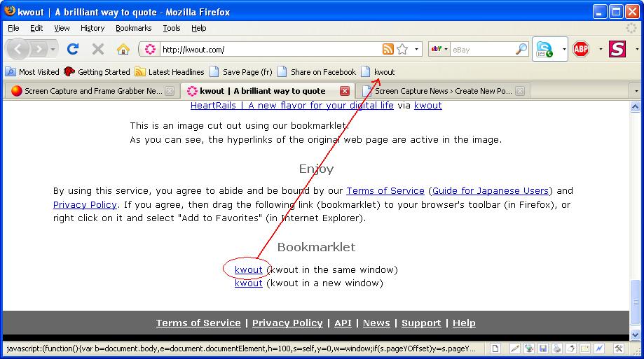The image size is (644, 359).
Task: Open the Most Visited bookmarks folder
Action: (x=32, y=72)
